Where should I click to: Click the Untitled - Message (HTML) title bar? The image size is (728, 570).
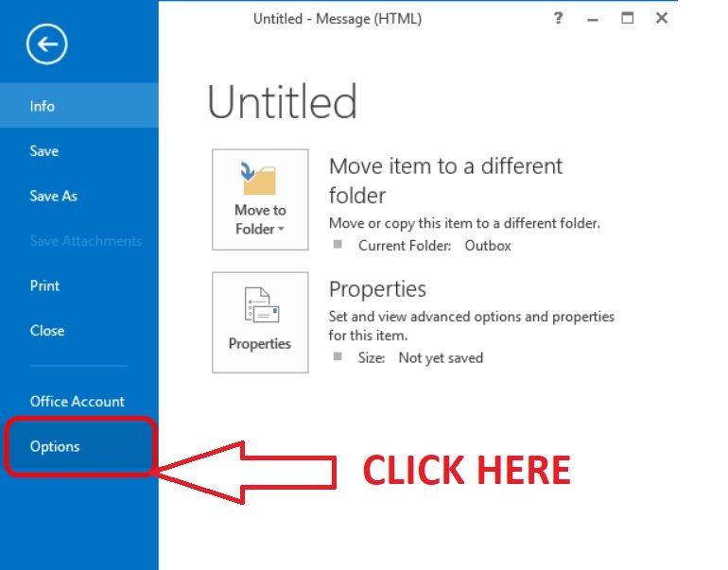[338, 19]
